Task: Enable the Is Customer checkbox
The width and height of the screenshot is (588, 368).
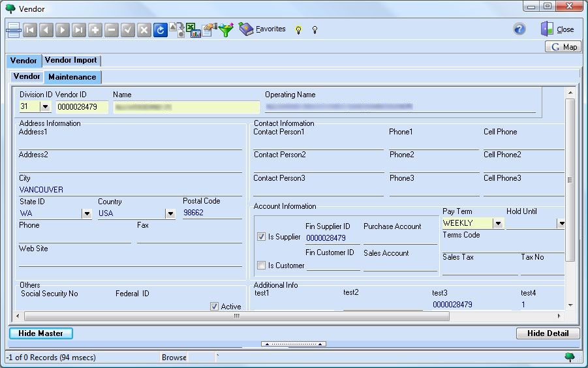Action: tap(261, 266)
